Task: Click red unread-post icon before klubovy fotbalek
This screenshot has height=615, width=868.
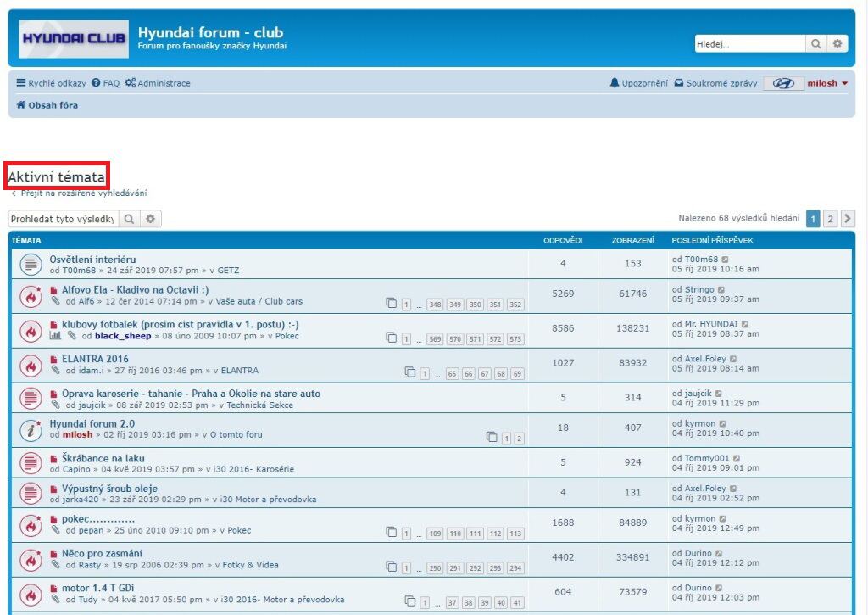Action: pyautogui.click(x=53, y=325)
